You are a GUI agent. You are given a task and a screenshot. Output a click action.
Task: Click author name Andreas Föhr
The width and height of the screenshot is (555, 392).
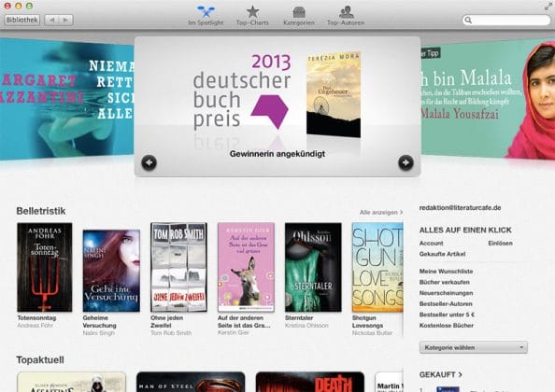(36, 325)
